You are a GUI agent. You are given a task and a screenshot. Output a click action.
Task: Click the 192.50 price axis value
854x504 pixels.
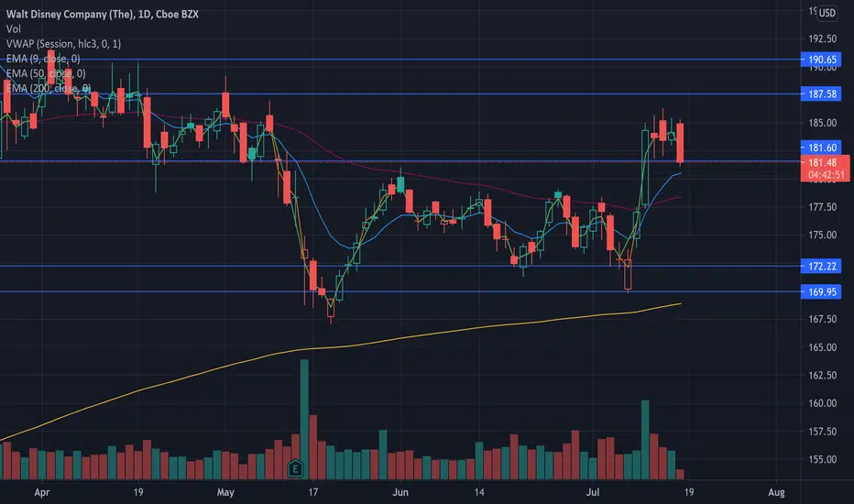coord(823,38)
